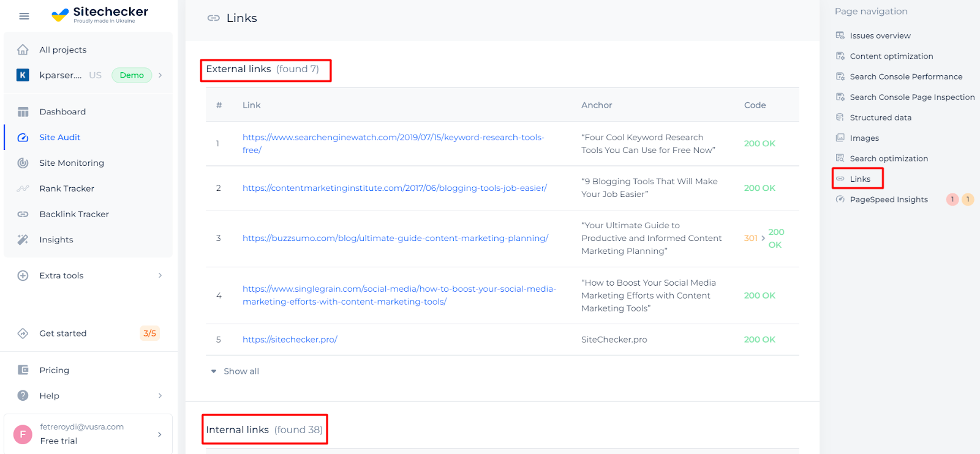Click the link icon beside Links heading
The width and height of the screenshot is (980, 454).
pos(213,18)
